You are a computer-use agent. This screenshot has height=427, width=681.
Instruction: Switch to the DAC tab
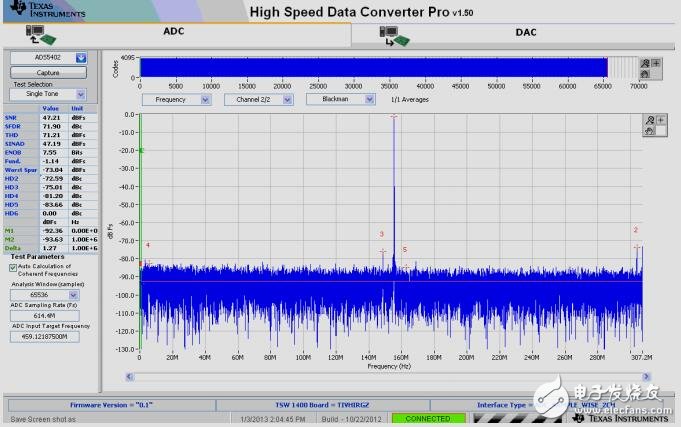[x=525, y=32]
